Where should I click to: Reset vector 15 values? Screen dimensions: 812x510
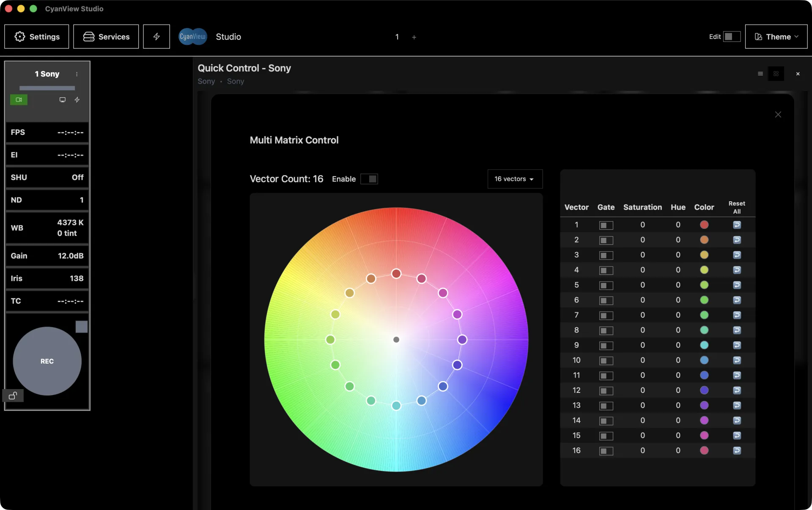[x=737, y=436]
